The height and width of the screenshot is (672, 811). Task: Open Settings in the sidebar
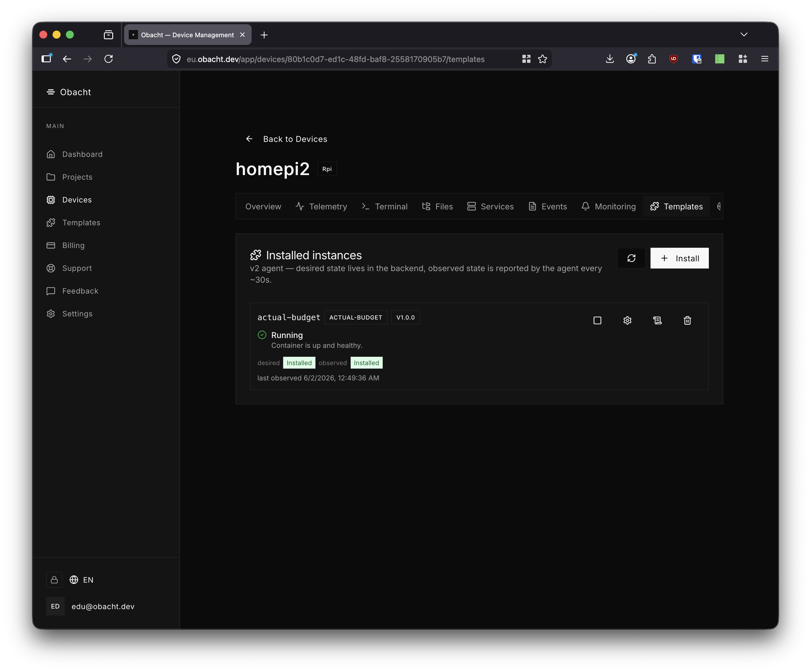tap(69, 314)
